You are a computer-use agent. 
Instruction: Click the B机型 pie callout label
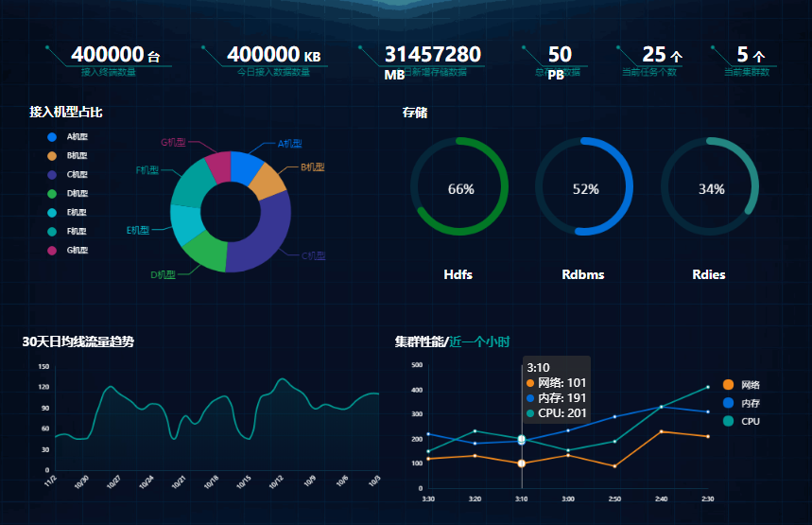313,166
